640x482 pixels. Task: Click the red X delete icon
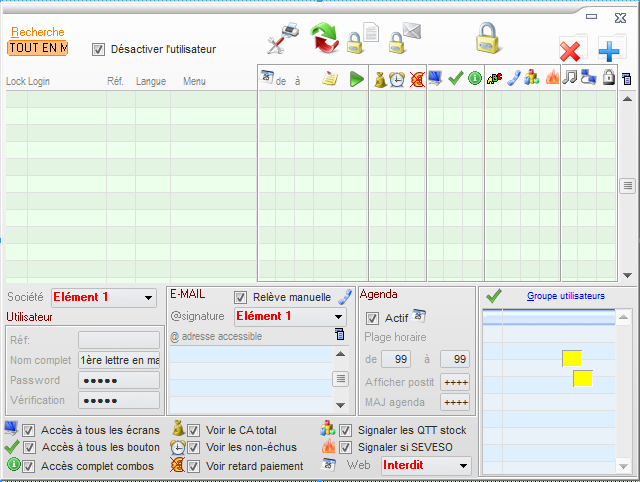tap(571, 50)
